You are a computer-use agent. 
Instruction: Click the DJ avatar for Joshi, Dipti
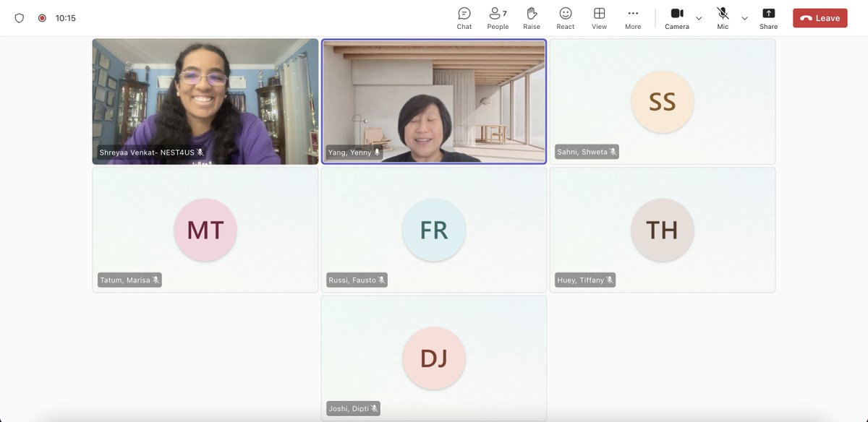pos(434,358)
